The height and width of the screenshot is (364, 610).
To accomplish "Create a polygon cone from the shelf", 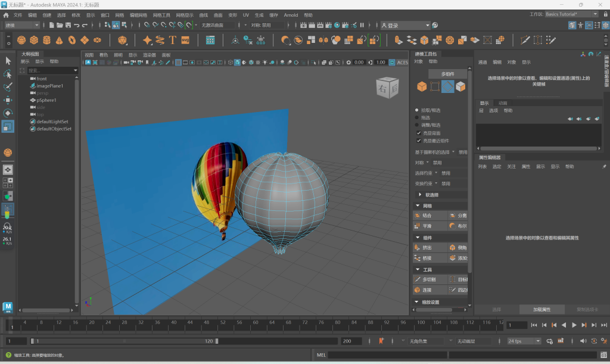I will pyautogui.click(x=59, y=40).
